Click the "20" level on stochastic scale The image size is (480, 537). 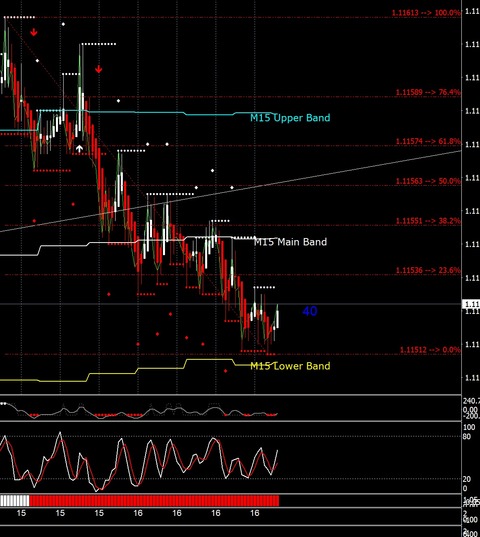[x=467, y=479]
